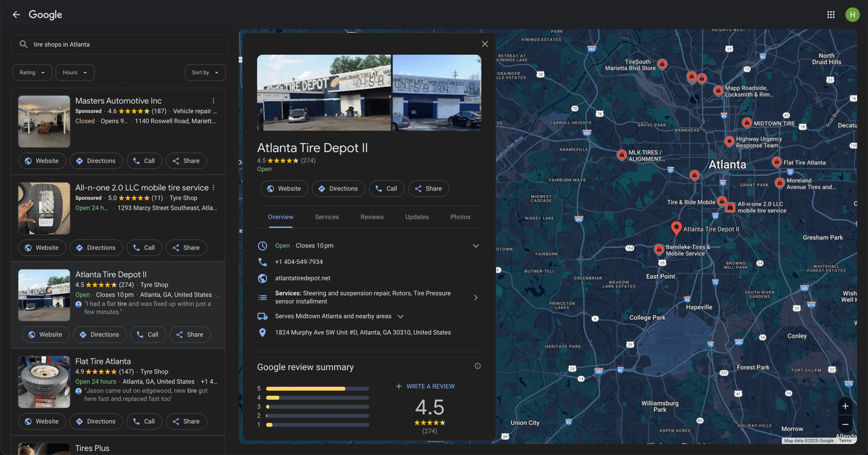Close the Atlanta Tire Depot II panel
Image resolution: width=868 pixels, height=455 pixels.
[485, 44]
